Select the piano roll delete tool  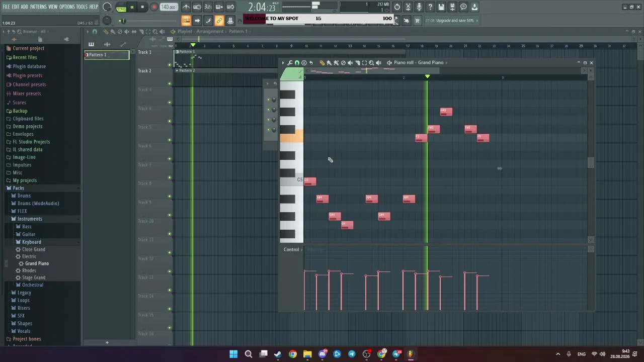click(x=343, y=63)
